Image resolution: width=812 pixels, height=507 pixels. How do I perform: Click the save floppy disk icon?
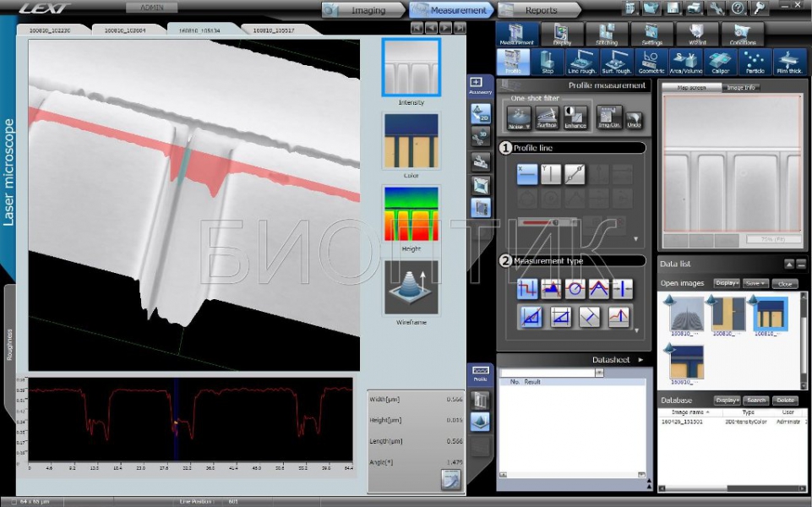pyautogui.click(x=673, y=8)
